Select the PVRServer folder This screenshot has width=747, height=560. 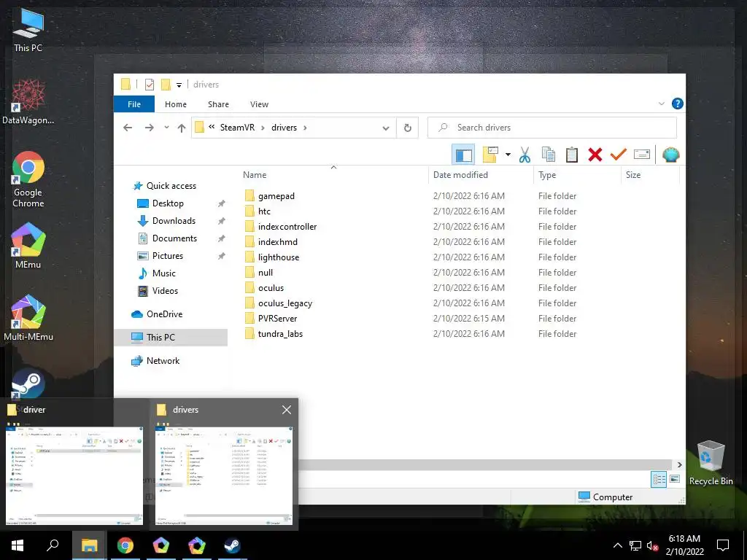[x=278, y=318]
